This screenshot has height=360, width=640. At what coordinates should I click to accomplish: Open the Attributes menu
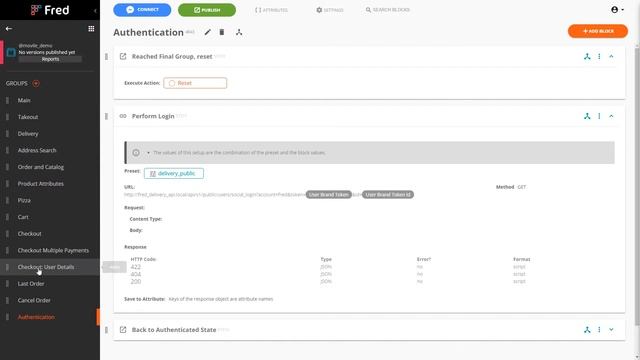[271, 10]
